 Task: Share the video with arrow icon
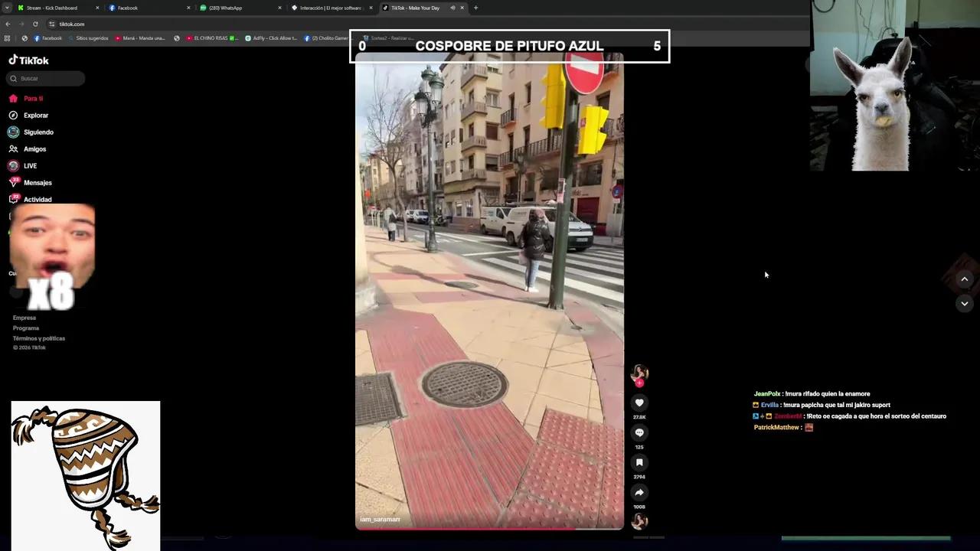click(639, 492)
